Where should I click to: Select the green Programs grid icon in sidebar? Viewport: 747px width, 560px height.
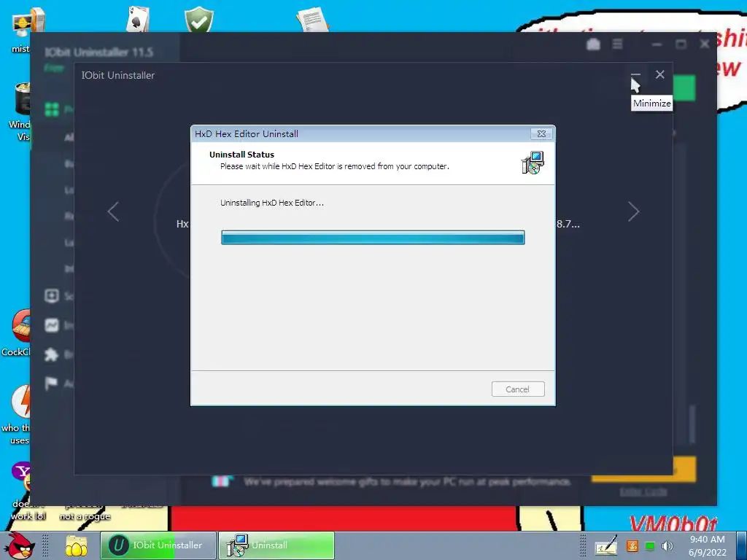tap(52, 109)
